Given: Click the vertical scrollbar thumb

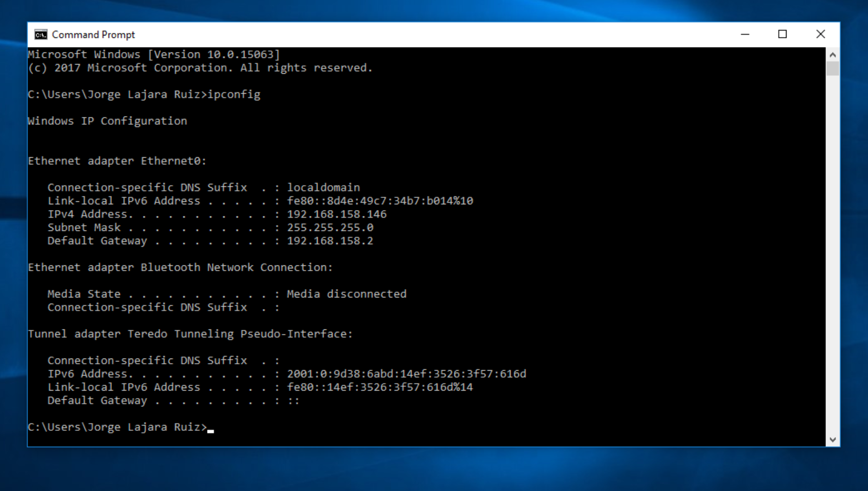Looking at the screenshot, I should (x=833, y=68).
